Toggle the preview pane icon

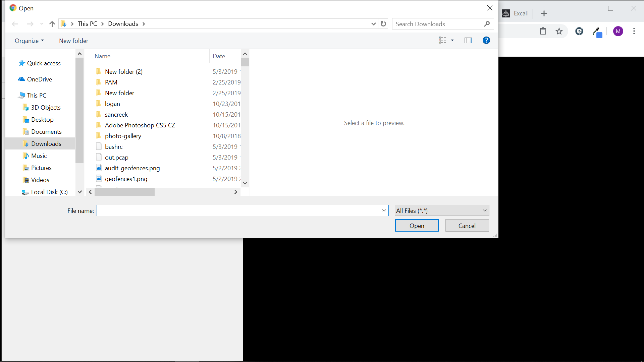[468, 41]
